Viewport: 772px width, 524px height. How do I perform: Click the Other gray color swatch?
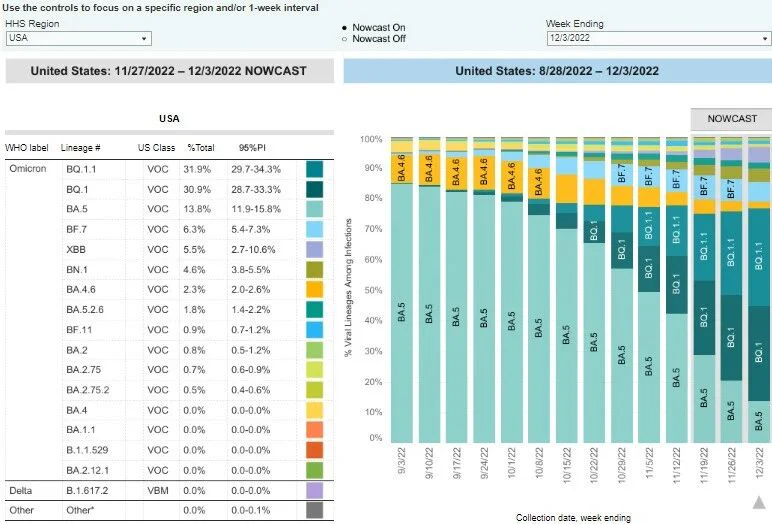(x=315, y=510)
